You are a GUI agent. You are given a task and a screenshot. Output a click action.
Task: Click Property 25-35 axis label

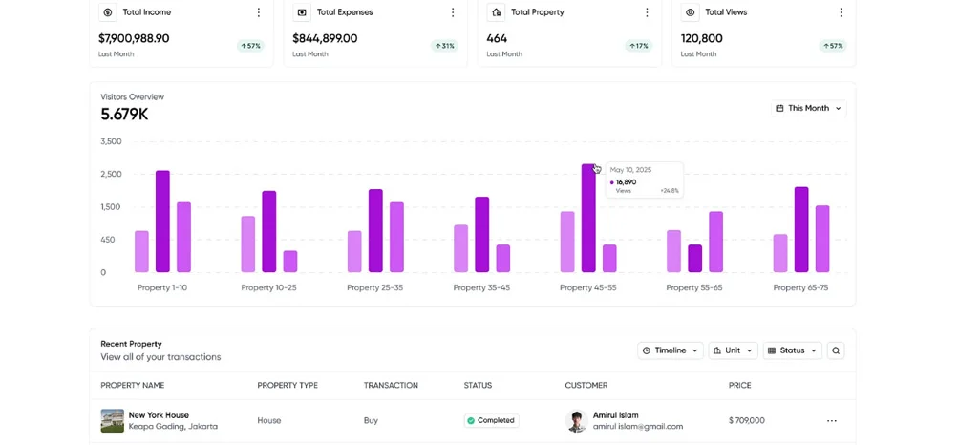pyautogui.click(x=375, y=287)
